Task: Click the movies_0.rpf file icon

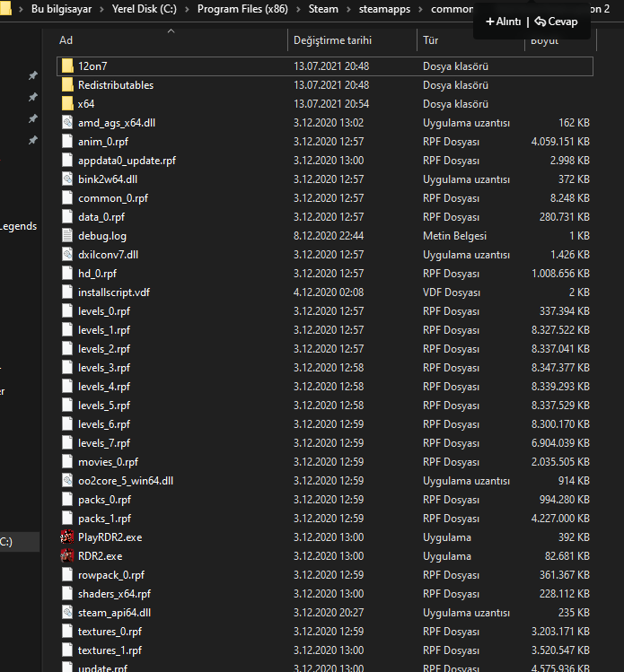Action: (x=67, y=461)
